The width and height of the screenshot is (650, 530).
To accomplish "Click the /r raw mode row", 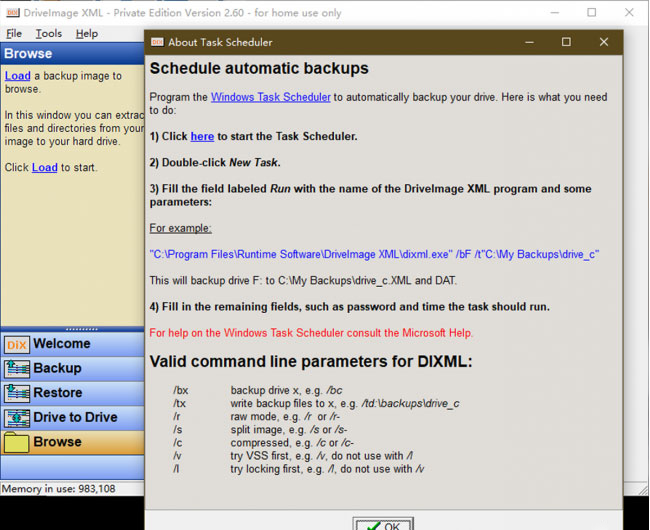I will 257,416.
